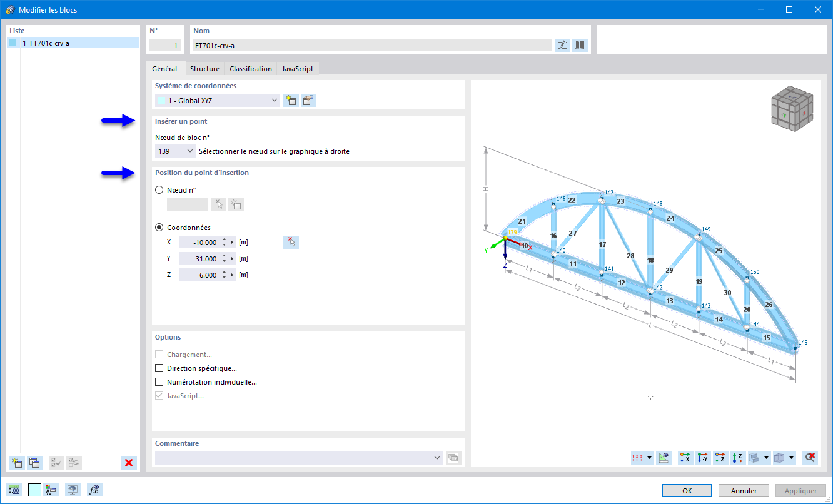Screen dimensions: 833x504
Task: Click the light cyan color swatch in the bottom bar
Action: (x=34, y=490)
